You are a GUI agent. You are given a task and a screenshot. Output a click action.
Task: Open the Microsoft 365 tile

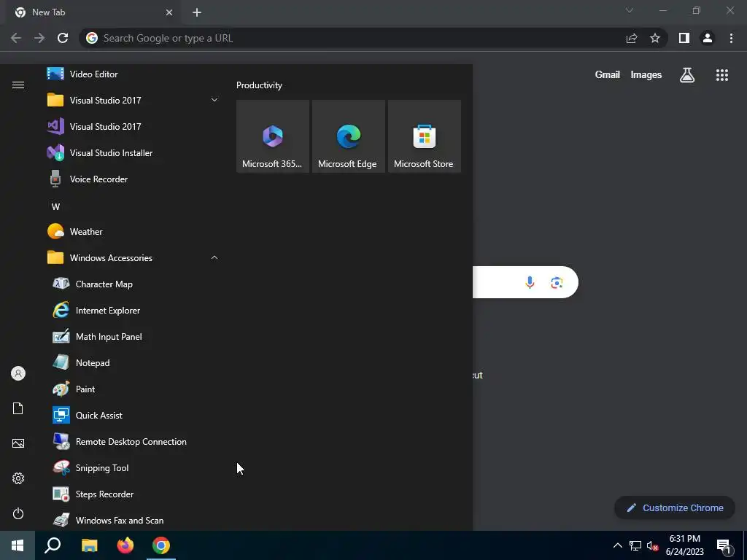(273, 136)
